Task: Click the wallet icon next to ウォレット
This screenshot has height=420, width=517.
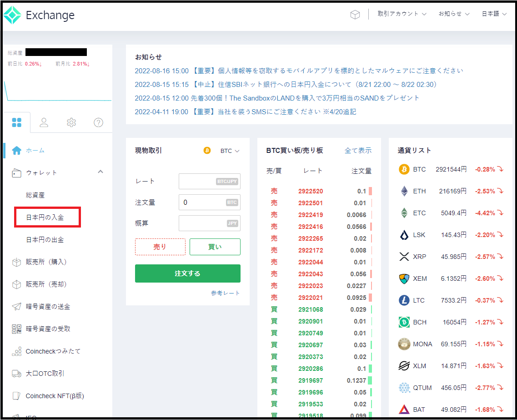Action: pyautogui.click(x=16, y=173)
